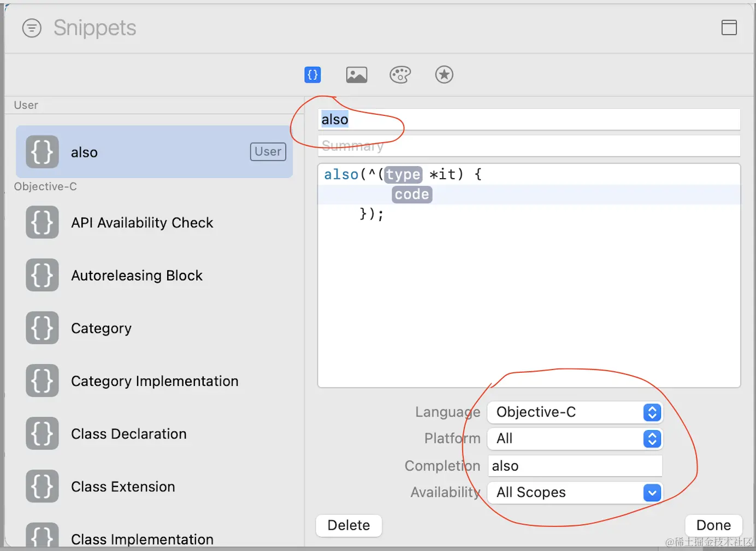Toggle the library layout icon at top right
The image size is (756, 551).
729,27
